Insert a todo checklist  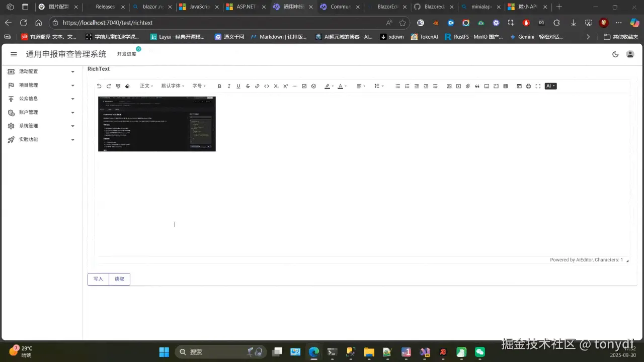304,86
